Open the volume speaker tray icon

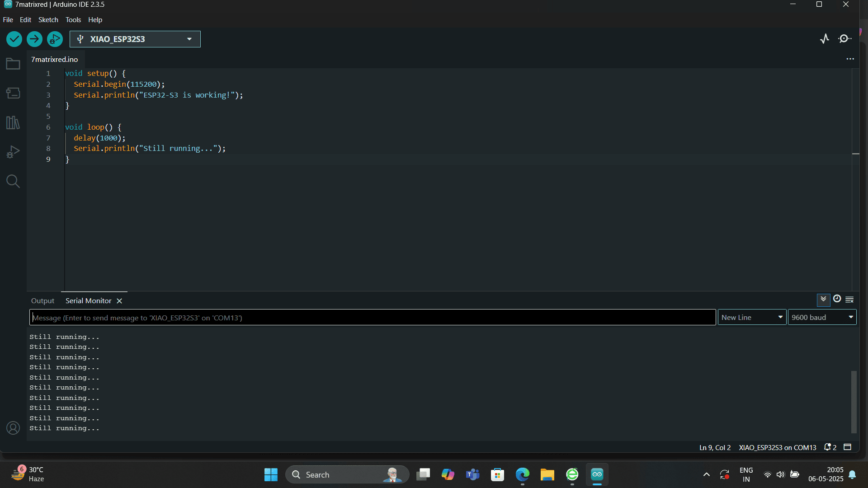click(x=780, y=474)
